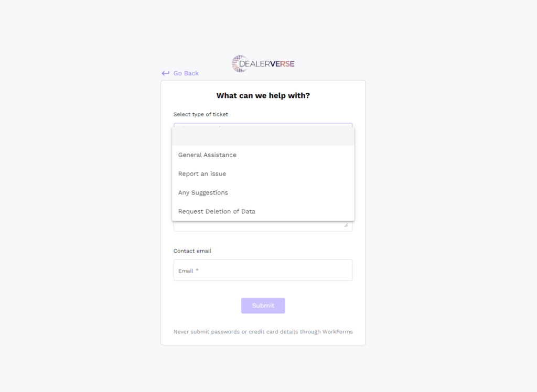Click the "What can we help with?" heading
This screenshot has width=537, height=392.
(263, 96)
